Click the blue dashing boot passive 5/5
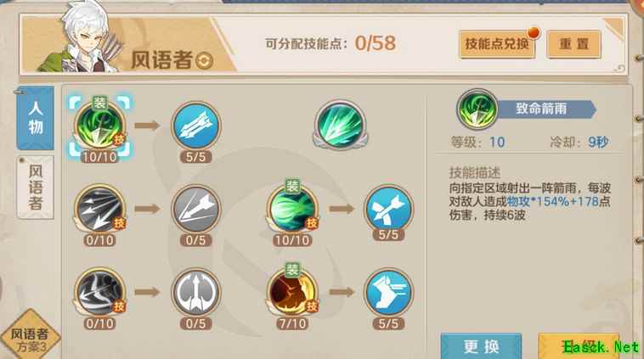Screen dimensions: 644x359 388,293
